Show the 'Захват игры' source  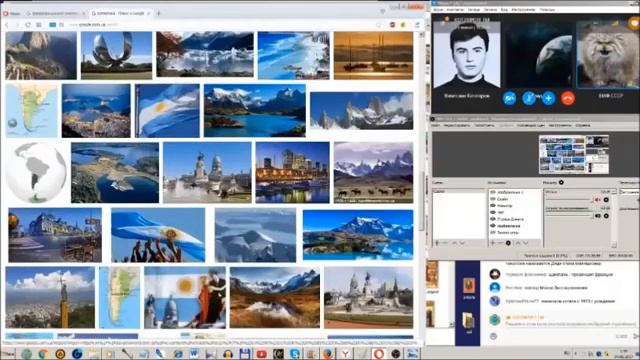pyautogui.click(x=493, y=232)
